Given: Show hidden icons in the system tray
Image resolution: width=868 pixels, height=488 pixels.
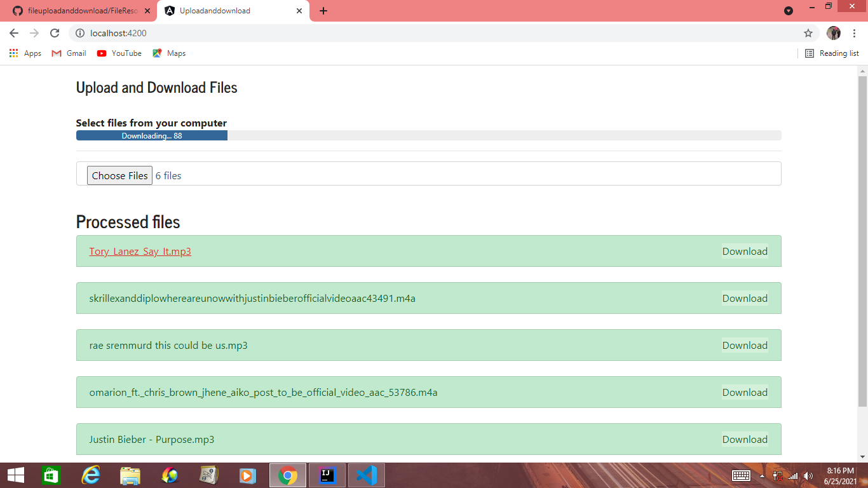Looking at the screenshot, I should [763, 475].
